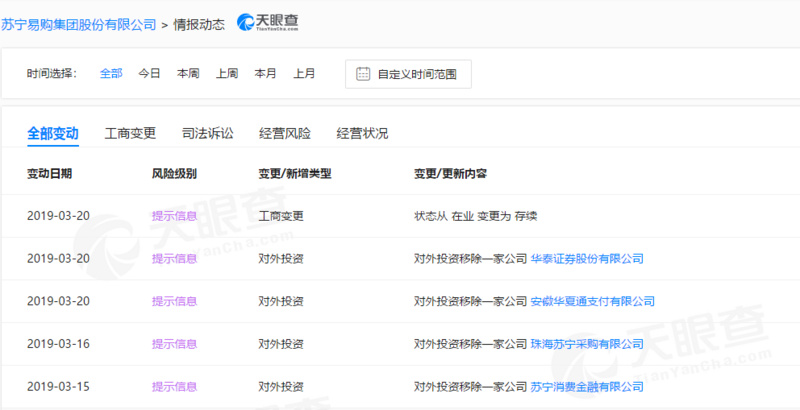Choose 本月 time filter
Image resolution: width=800 pixels, height=410 pixels.
point(265,74)
